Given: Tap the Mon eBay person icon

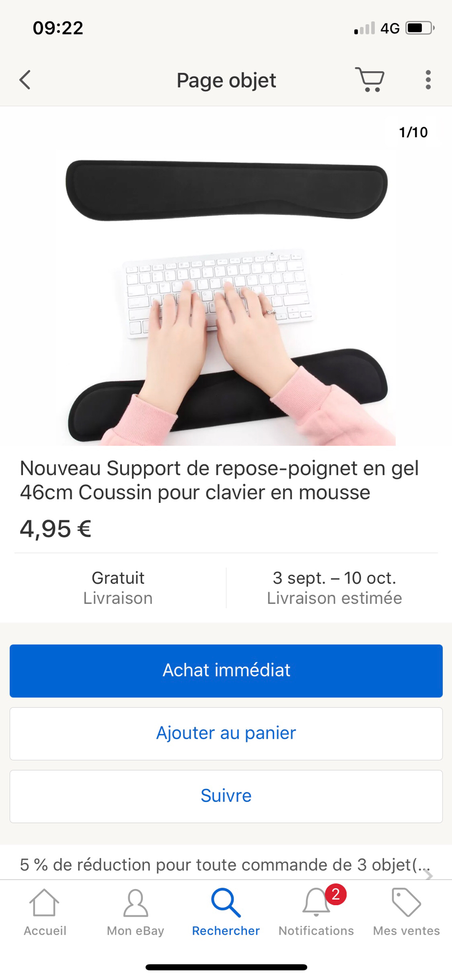Looking at the screenshot, I should click(x=135, y=903).
